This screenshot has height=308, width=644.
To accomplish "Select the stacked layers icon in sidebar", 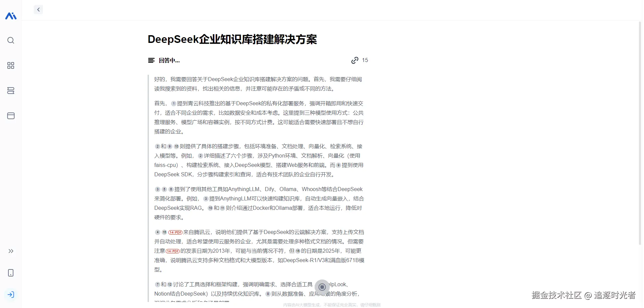I will 11,90.
